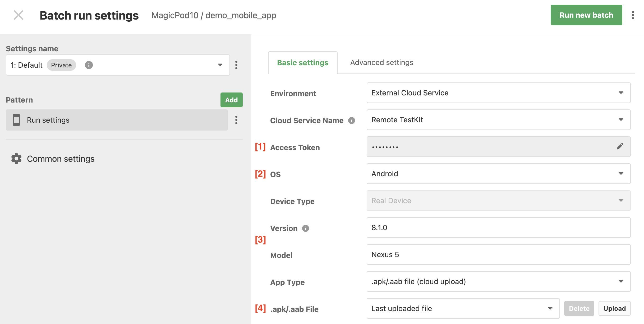Expand the Cloud Service Name dropdown

pos(499,120)
